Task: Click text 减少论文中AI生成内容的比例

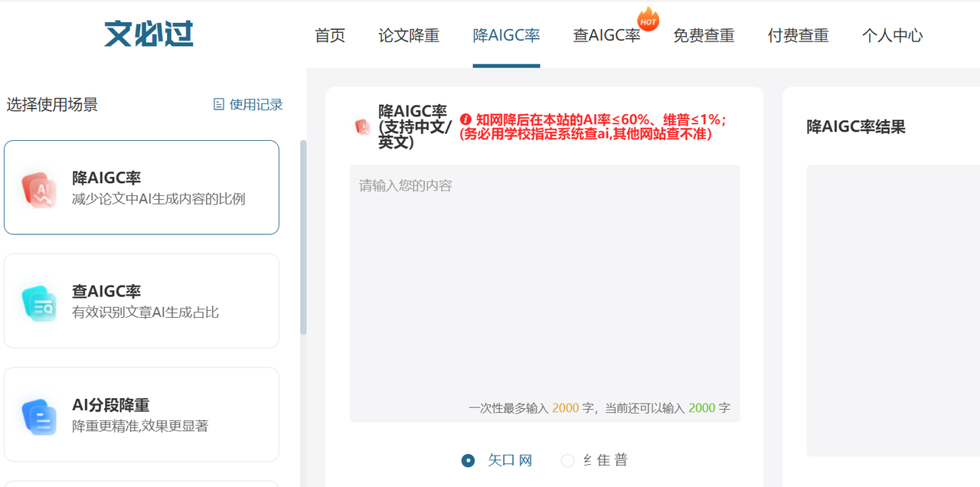Action: pos(158,199)
